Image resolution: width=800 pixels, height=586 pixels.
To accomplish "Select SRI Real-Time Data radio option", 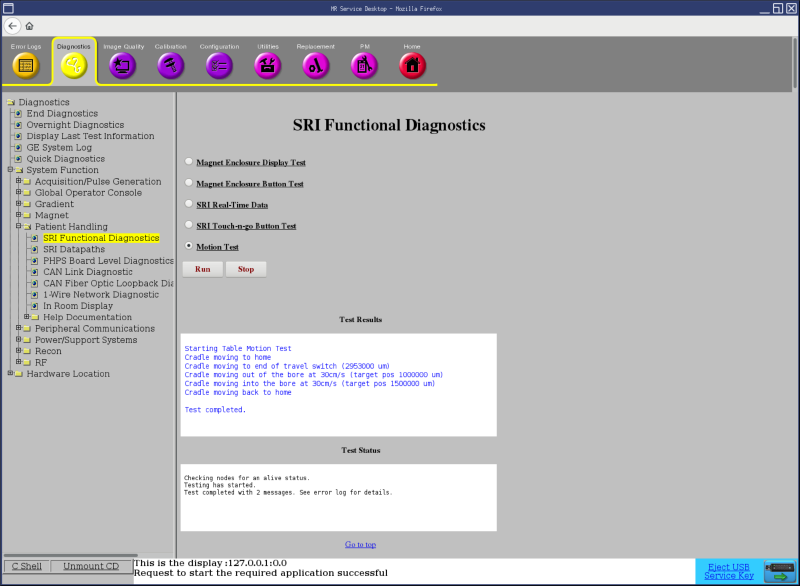I will [x=189, y=204].
